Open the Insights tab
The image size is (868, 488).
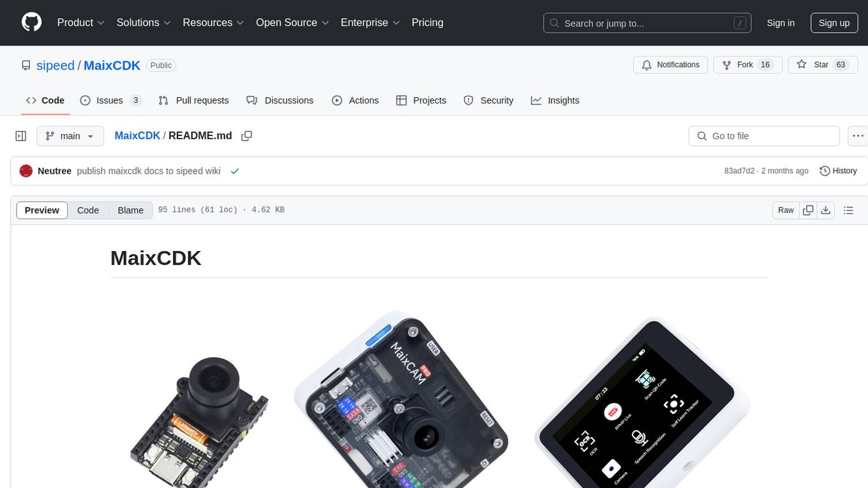555,100
